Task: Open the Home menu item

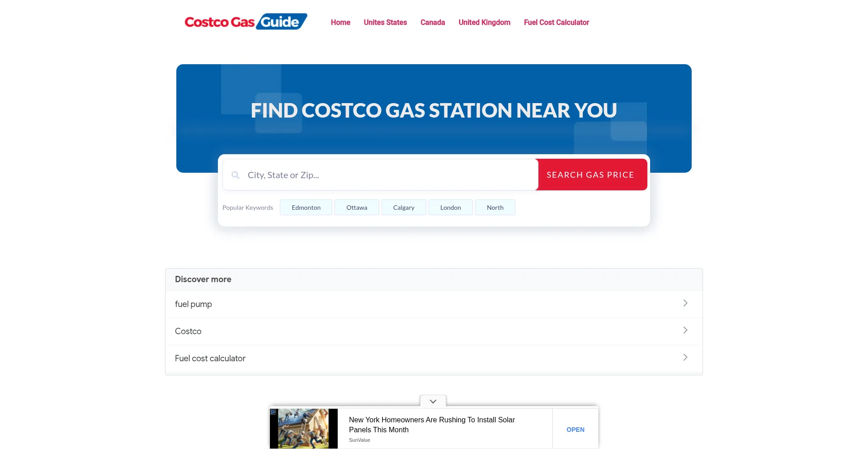Action: pyautogui.click(x=340, y=22)
